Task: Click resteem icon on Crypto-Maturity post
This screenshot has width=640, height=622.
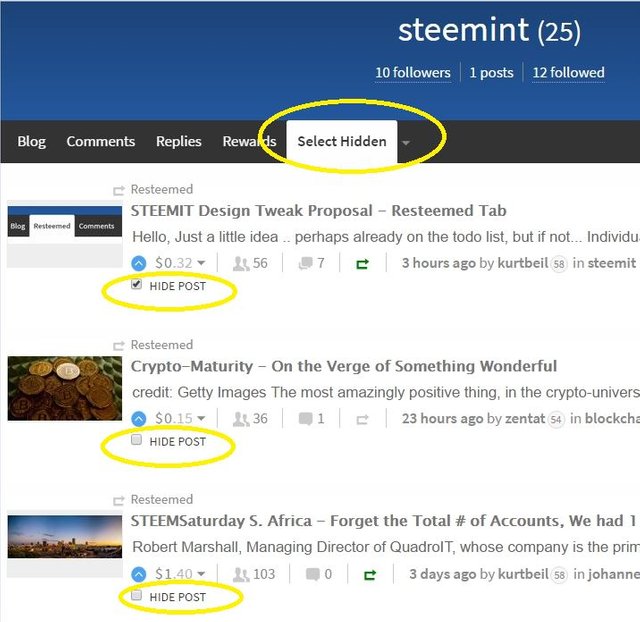Action: (362, 419)
